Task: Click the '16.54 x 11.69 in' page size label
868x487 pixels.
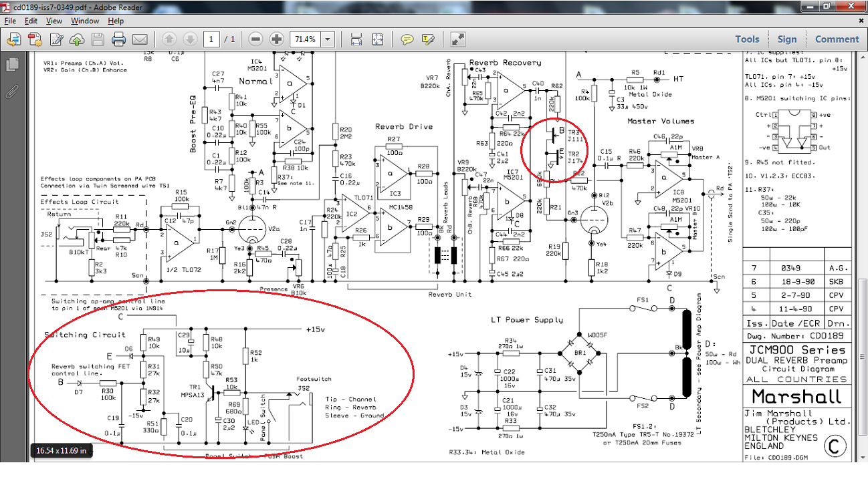Action: tap(61, 451)
